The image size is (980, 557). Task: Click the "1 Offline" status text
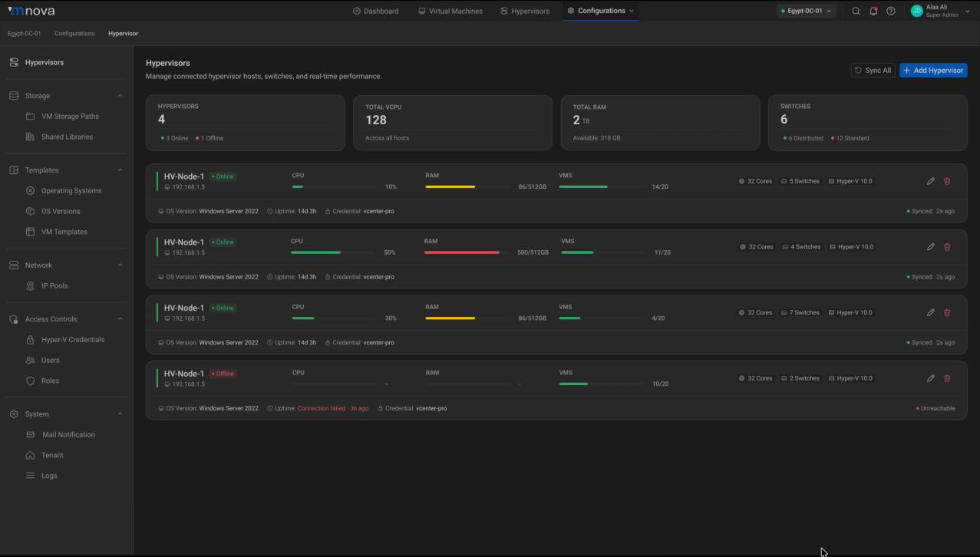213,138
